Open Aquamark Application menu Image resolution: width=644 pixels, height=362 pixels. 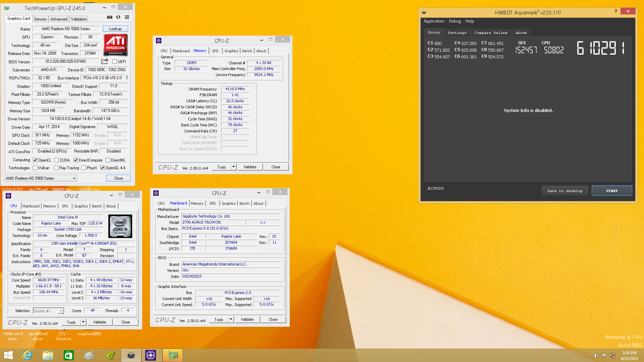pyautogui.click(x=434, y=21)
